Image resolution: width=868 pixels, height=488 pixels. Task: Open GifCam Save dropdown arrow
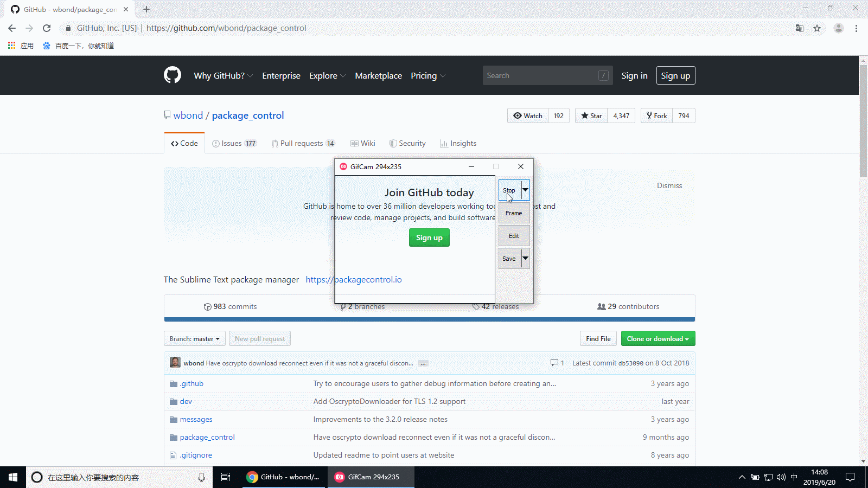pos(525,258)
